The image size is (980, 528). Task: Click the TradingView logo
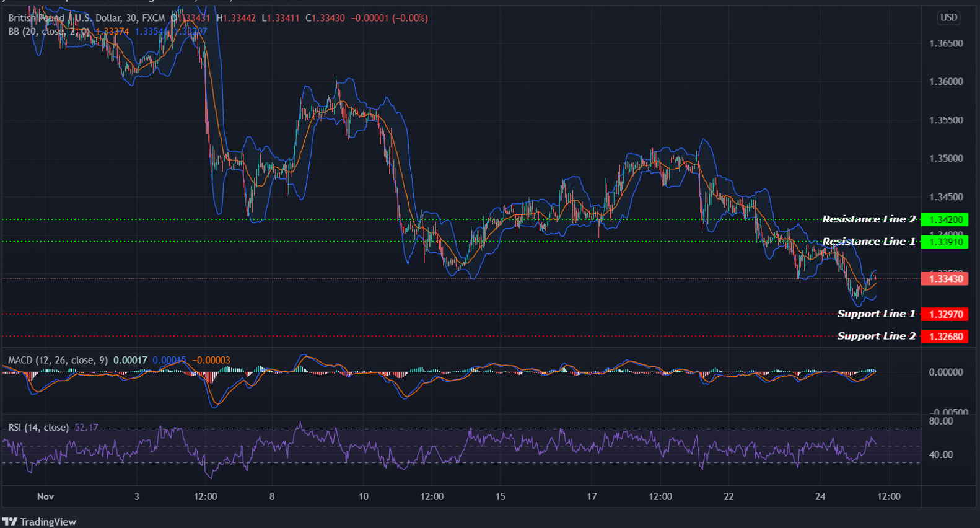(x=40, y=522)
